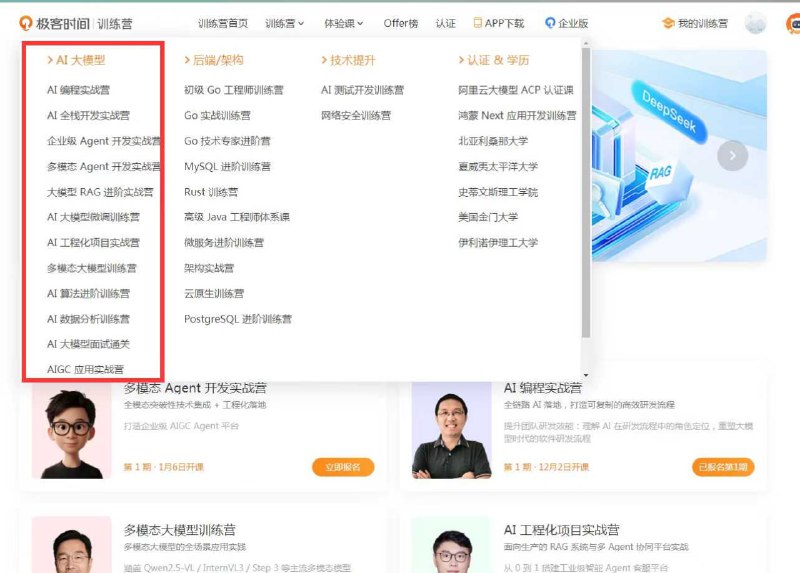Select AI 全栈开发实战营
This screenshot has height=573, width=800.
click(x=88, y=116)
